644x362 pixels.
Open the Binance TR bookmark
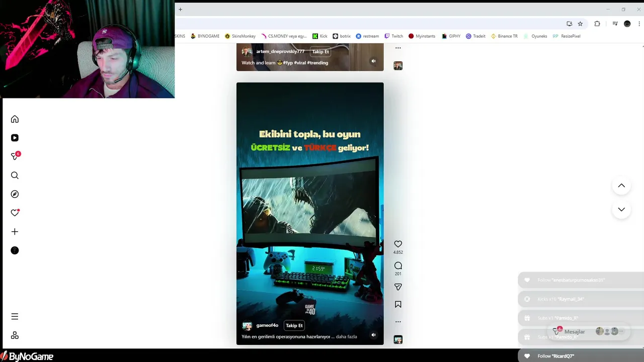point(504,36)
